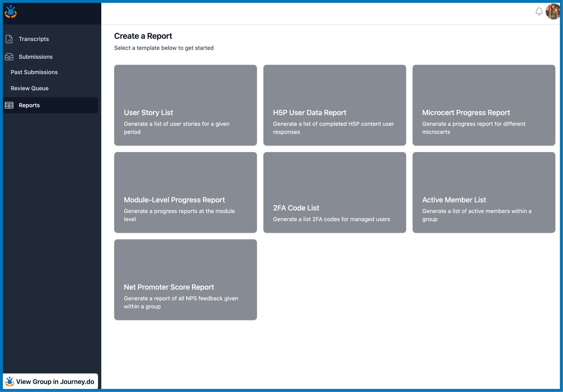563x392 pixels.
Task: Select the 2FA Code List template
Action: coord(335,192)
